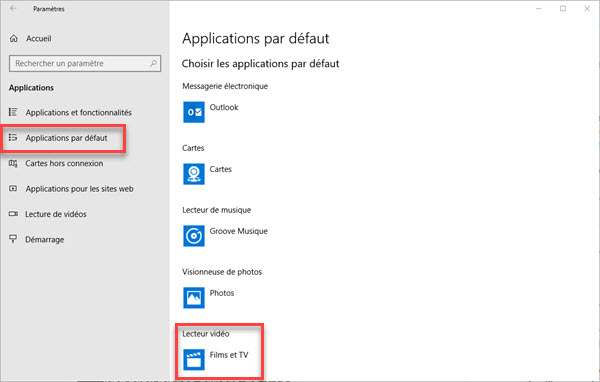Change default photo viewer Photos
Viewport: 600px width, 382px height.
209,297
